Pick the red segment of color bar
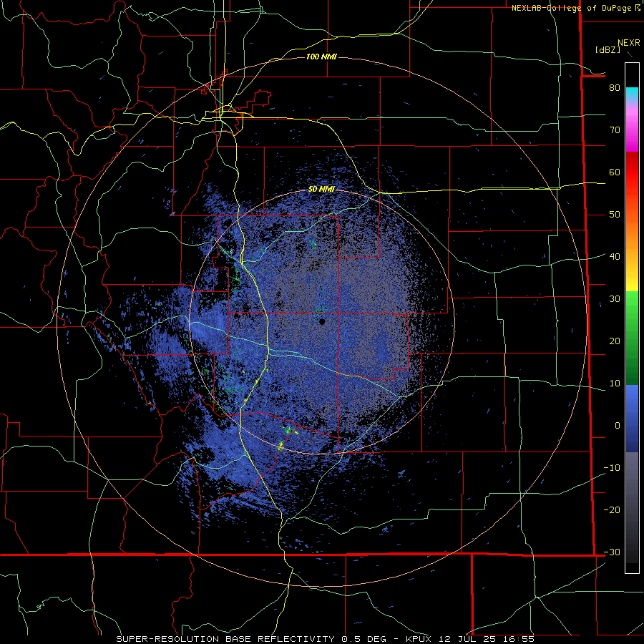Image resolution: width=644 pixels, height=644 pixels. click(x=632, y=172)
